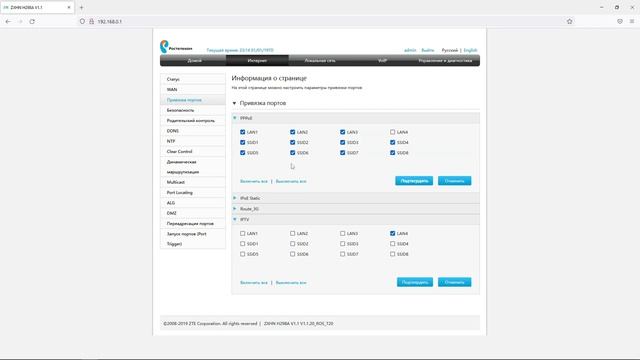This screenshot has height=360, width=640.
Task: Check SSID5 in the IPTV section
Action: point(242,254)
